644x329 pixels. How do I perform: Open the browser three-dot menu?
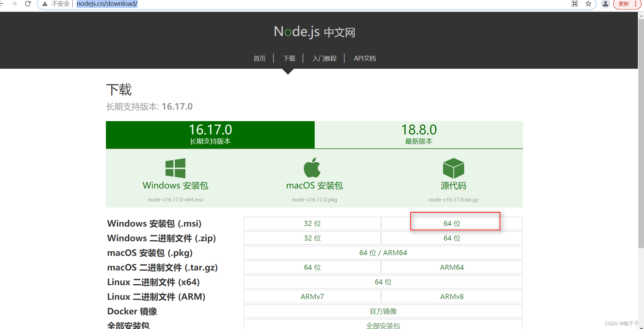click(x=635, y=4)
